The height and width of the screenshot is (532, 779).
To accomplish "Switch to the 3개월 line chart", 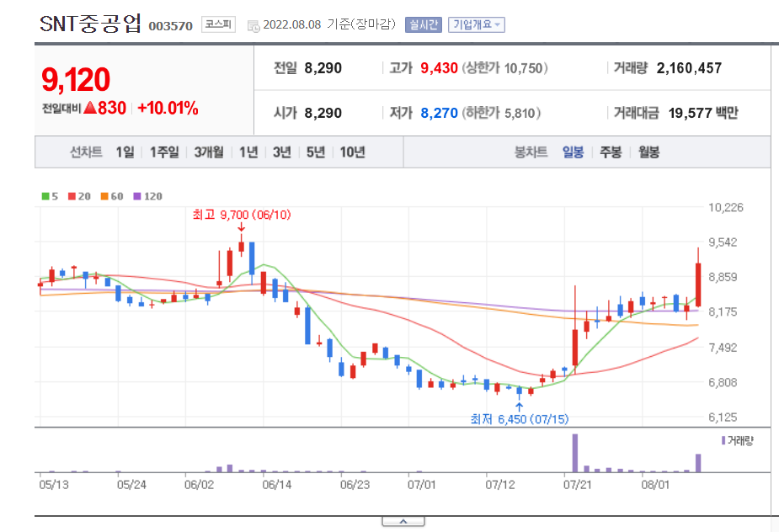I will 209,152.
